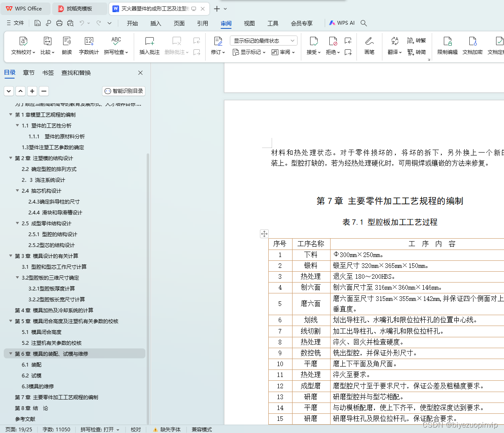Open 查找和替换 tab in navigation pane
504x433 pixels.
pos(76,73)
